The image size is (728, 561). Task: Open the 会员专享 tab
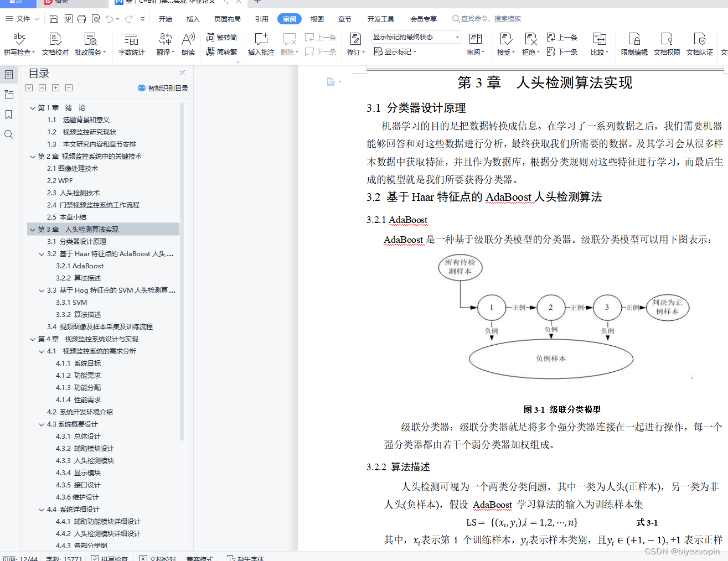[424, 19]
